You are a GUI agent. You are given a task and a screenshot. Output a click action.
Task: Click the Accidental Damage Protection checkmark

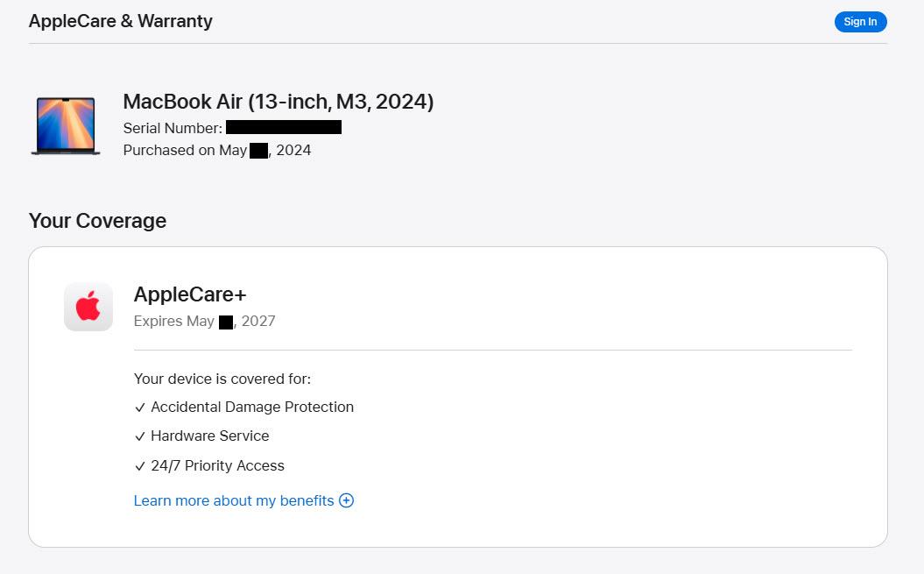point(139,407)
